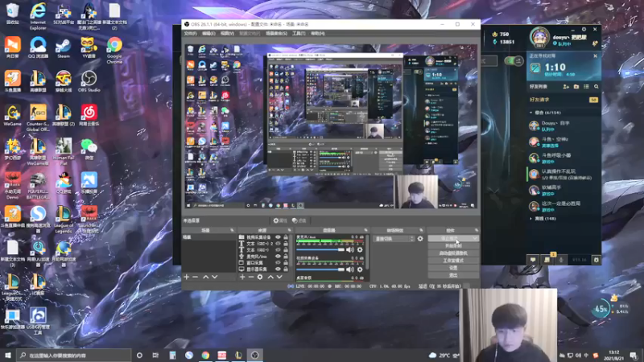Start the OBS virtual camera
Screen dimensions: 644x362
point(453,253)
